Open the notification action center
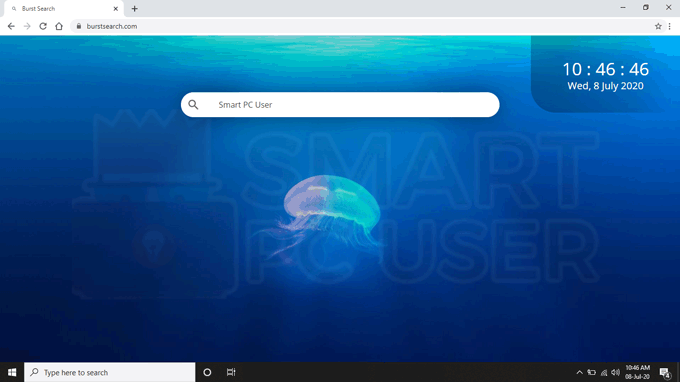Viewport: 680px width, 382px height. point(665,372)
